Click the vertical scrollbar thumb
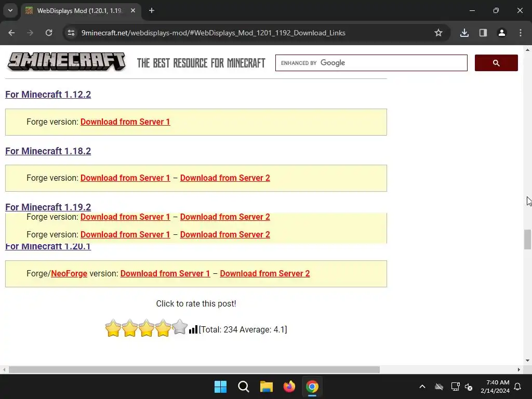The image size is (532, 399). (527, 239)
